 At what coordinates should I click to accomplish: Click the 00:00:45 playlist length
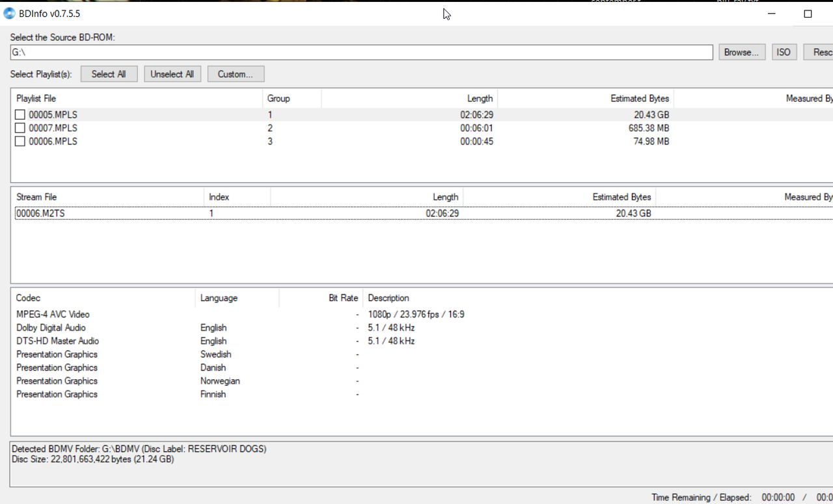(476, 141)
